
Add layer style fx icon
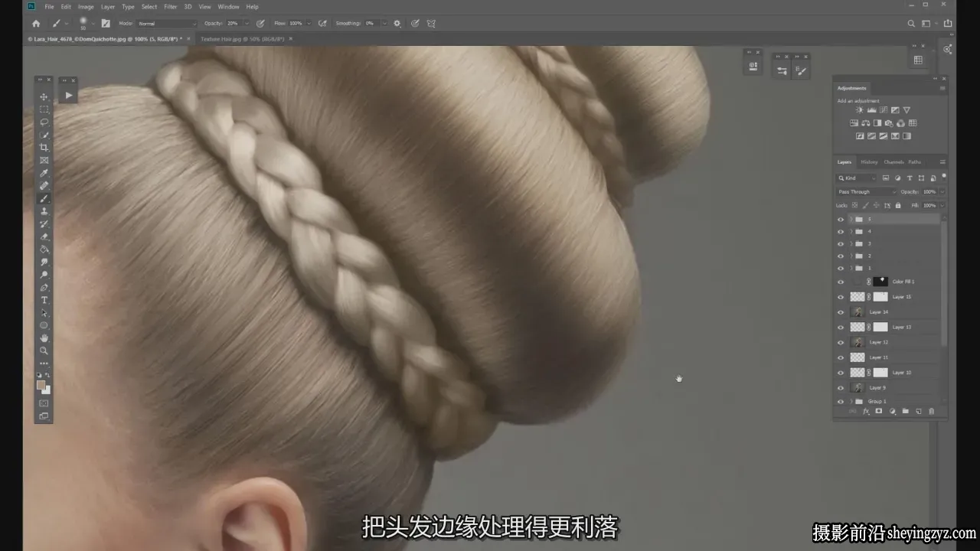(866, 411)
